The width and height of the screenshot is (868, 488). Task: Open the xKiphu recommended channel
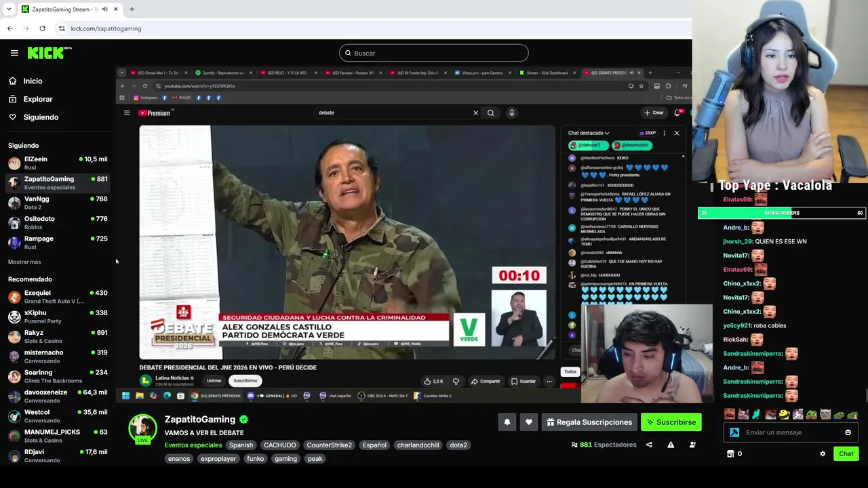pos(58,317)
